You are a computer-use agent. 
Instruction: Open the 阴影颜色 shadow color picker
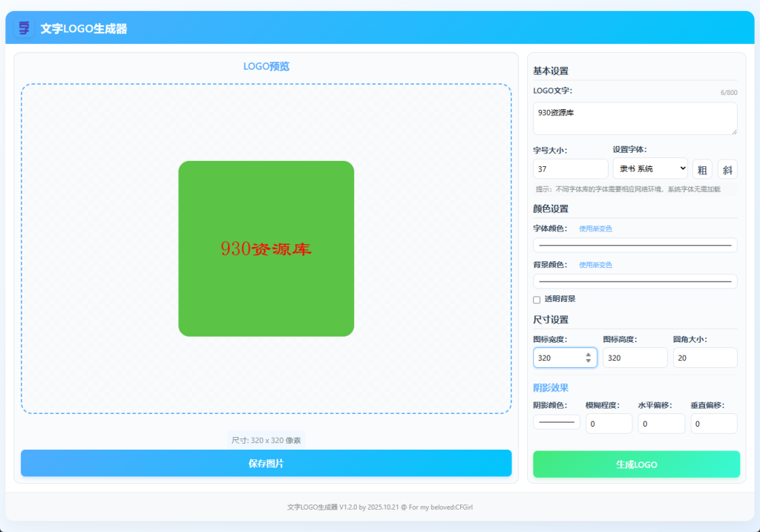(556, 421)
